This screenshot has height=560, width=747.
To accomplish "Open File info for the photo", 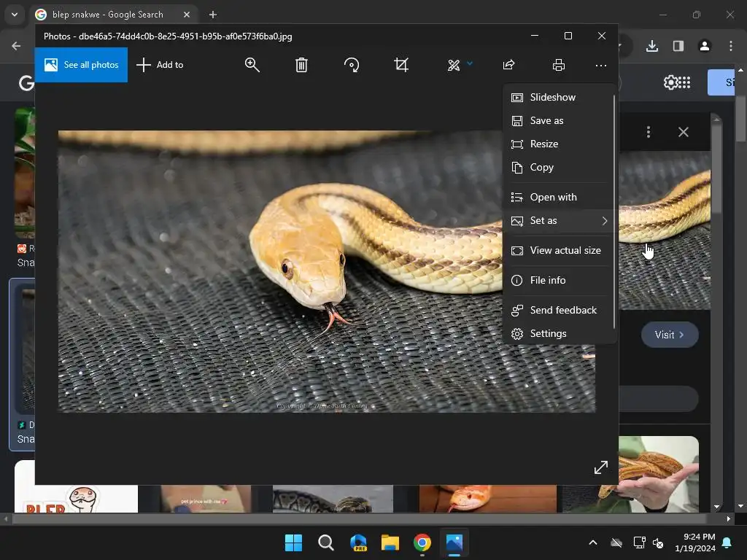I will click(x=547, y=280).
